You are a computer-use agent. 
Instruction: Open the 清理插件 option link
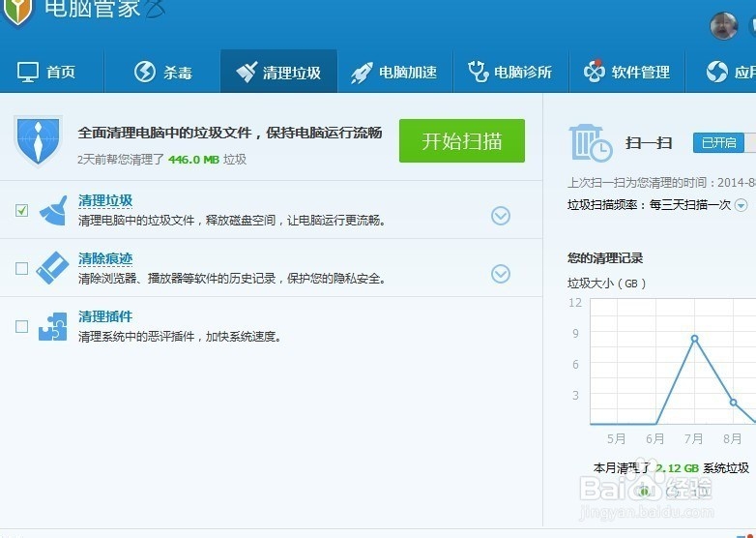(105, 316)
